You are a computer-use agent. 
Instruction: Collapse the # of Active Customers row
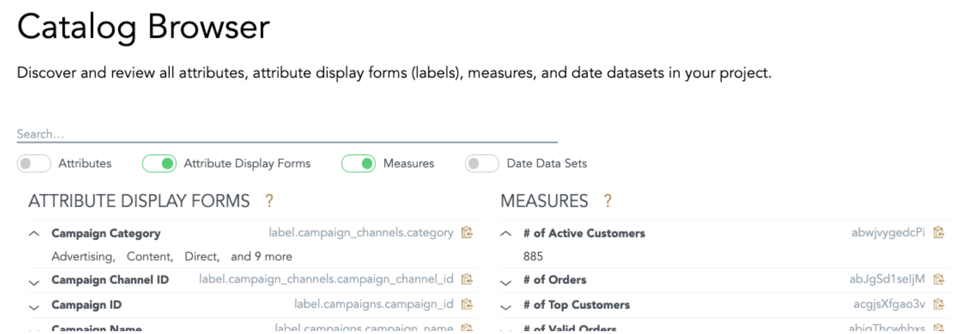tap(505, 234)
